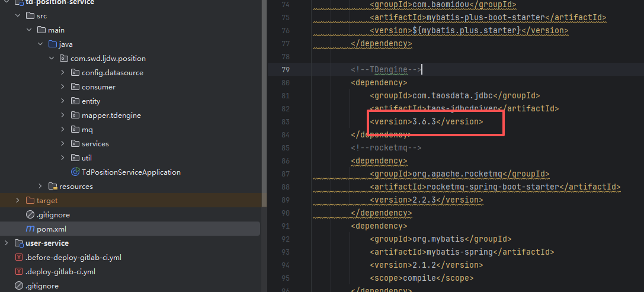Expand the user-service module
644x292 pixels.
click(6, 243)
